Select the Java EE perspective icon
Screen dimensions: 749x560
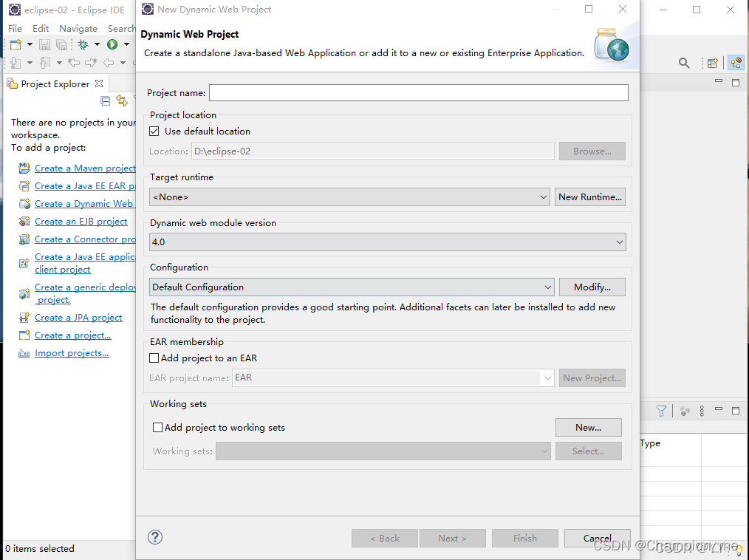[736, 63]
